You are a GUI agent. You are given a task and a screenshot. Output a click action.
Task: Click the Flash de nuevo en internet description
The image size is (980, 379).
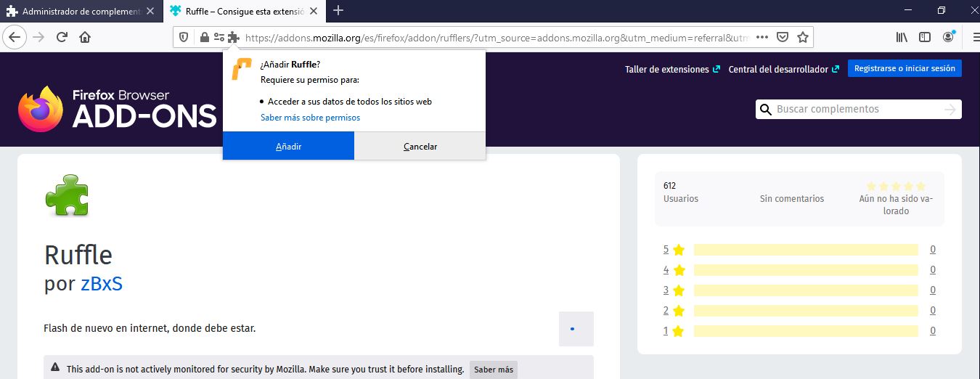[150, 328]
